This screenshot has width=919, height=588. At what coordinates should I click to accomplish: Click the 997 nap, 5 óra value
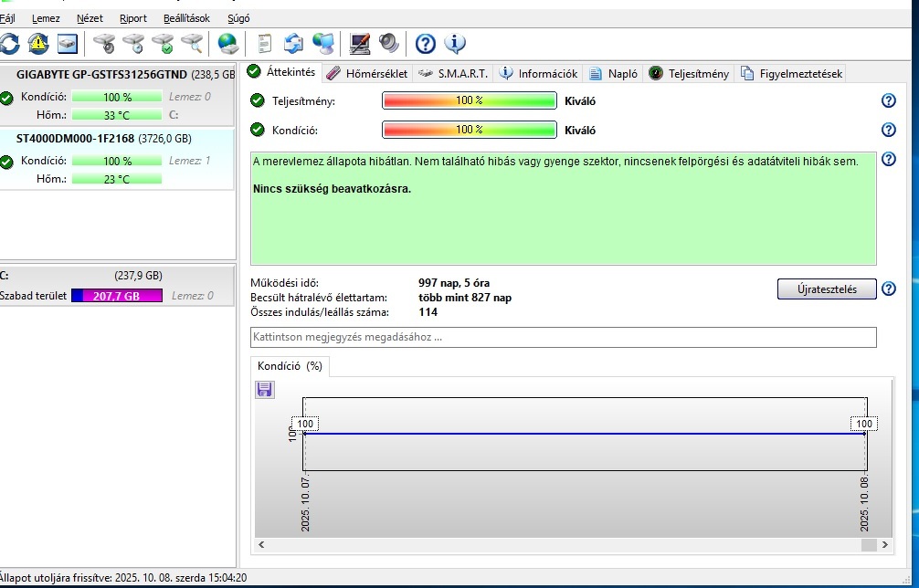point(454,283)
